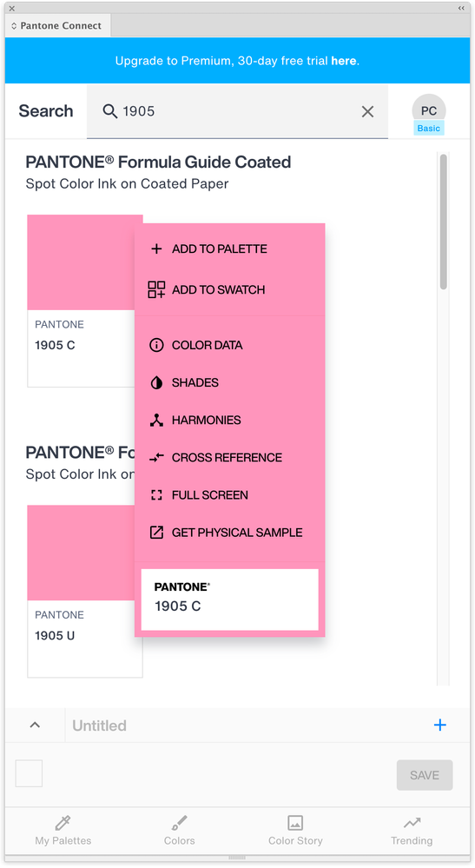Collapse the panel using the double-arrow icon
Image resolution: width=475 pixels, height=868 pixels.
pos(461,9)
